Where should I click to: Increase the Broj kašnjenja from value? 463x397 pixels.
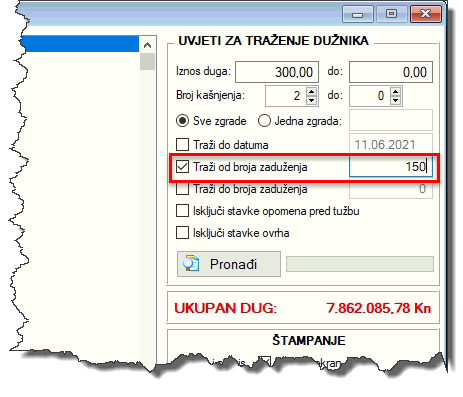311,92
